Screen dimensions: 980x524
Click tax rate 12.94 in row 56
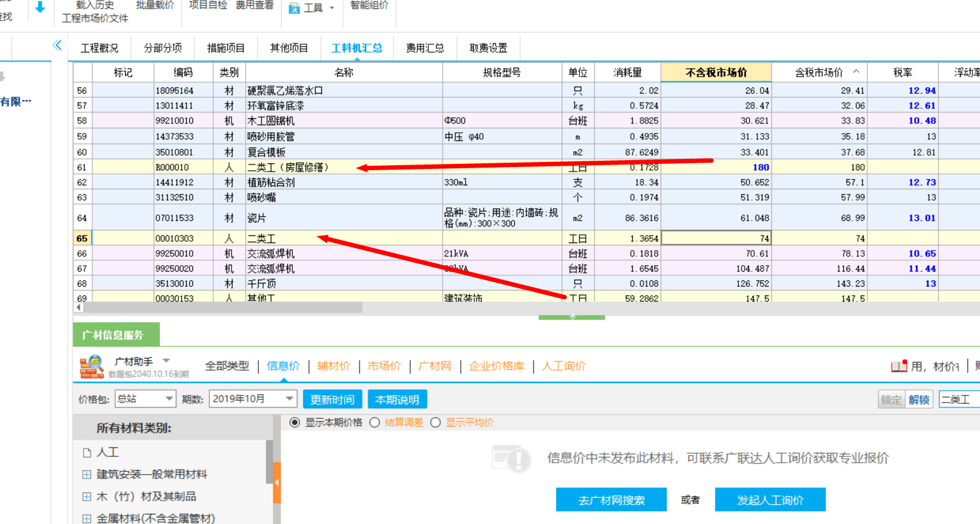pos(922,90)
